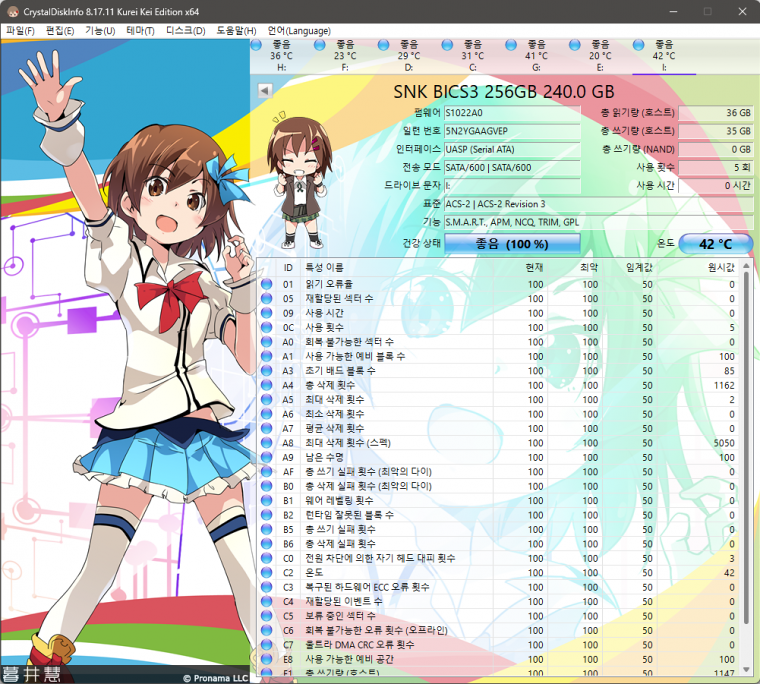This screenshot has height=684, width=760.
Task: Click status icon for C0 row
Action: click(267, 558)
